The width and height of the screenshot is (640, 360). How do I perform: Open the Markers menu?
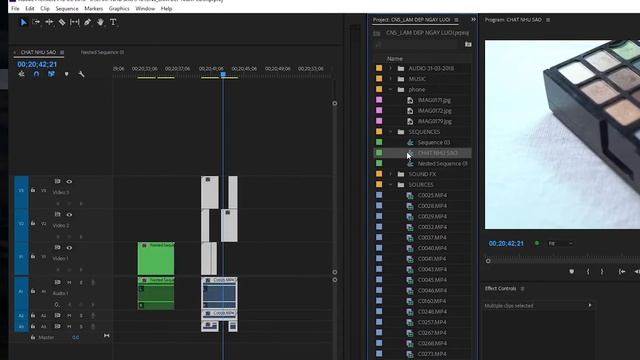[x=93, y=8]
